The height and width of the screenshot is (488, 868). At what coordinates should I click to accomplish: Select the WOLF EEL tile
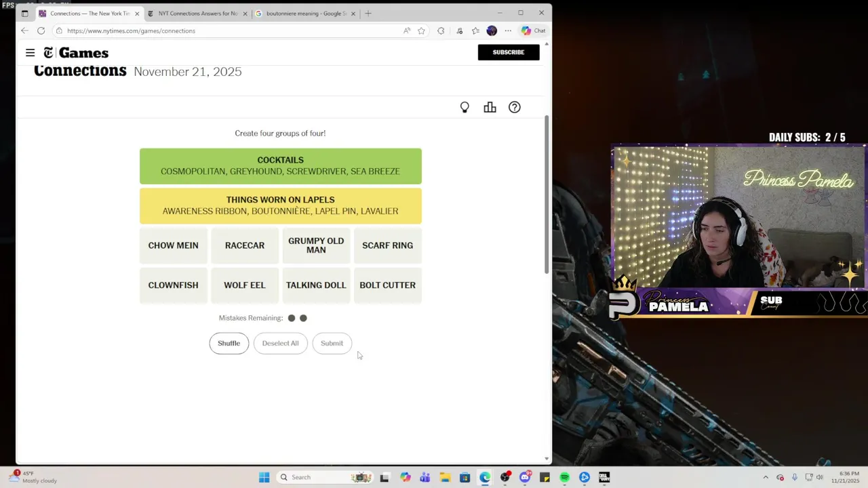(x=245, y=285)
